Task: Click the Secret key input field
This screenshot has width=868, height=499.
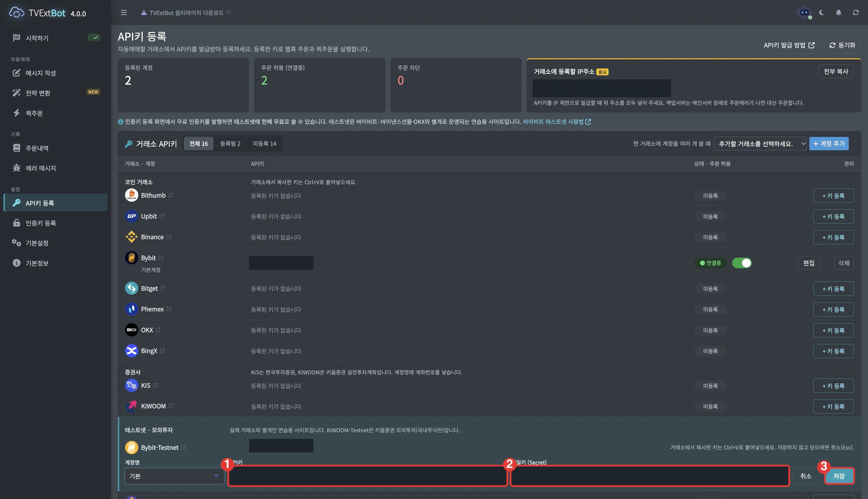Action: click(x=650, y=476)
